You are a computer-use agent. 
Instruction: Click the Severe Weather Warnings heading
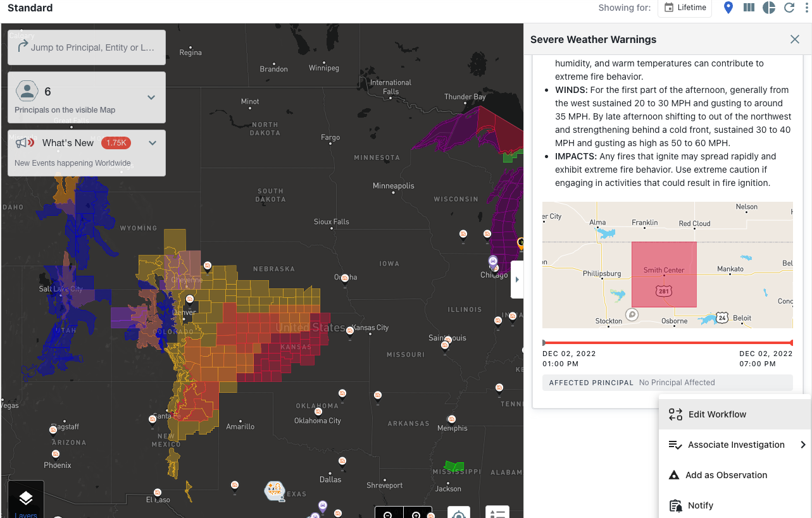coord(593,39)
